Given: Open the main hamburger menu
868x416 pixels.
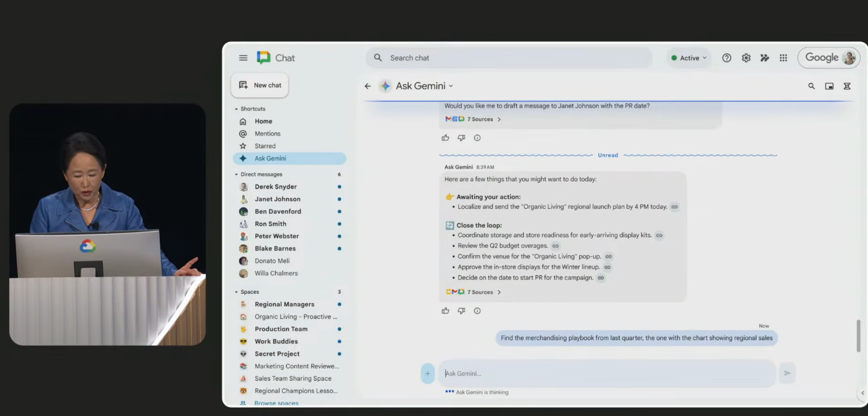Looking at the screenshot, I should [x=243, y=58].
